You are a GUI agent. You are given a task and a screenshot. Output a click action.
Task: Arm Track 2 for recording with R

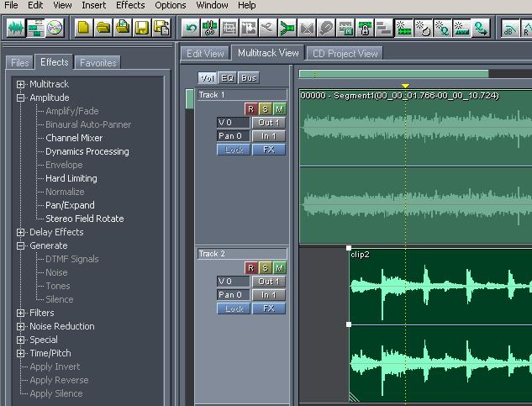click(x=251, y=268)
